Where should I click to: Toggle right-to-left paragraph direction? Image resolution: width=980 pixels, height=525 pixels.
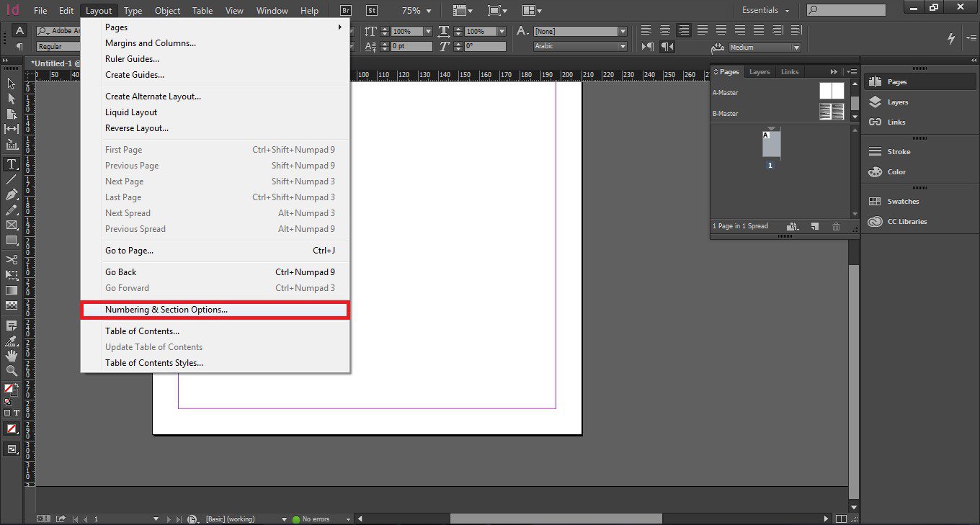tap(667, 47)
